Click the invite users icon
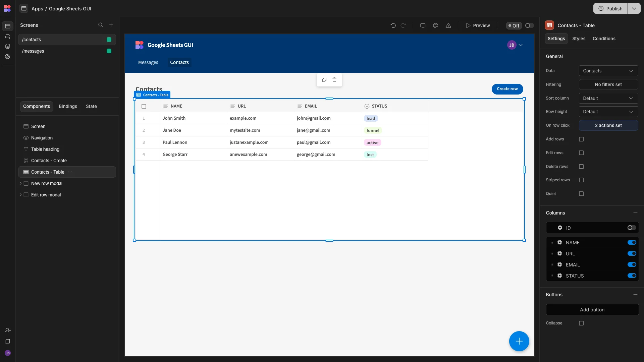644x362 pixels. 8,330
